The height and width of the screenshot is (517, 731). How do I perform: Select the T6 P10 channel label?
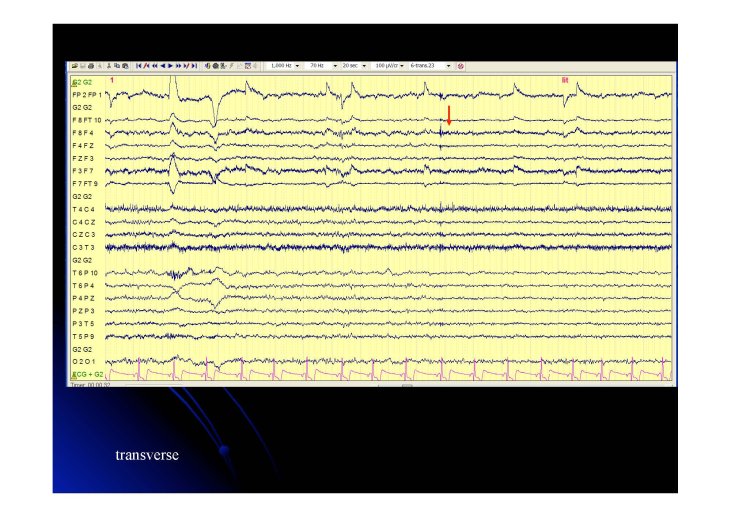(x=85, y=273)
